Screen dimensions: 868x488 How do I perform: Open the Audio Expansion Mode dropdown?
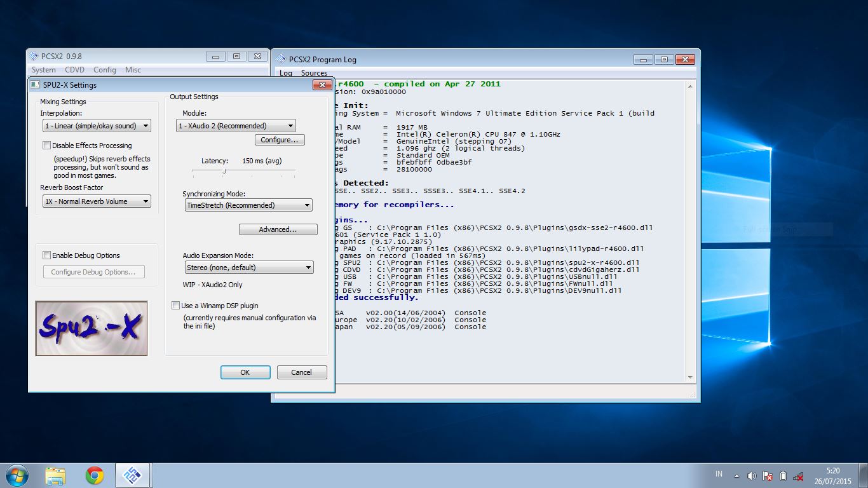click(x=248, y=268)
